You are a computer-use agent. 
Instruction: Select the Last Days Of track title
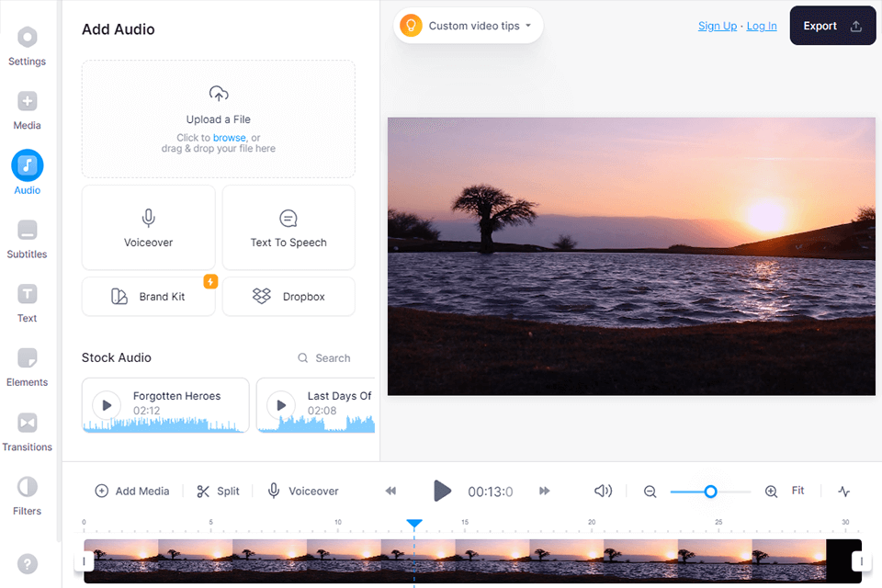[x=339, y=396]
